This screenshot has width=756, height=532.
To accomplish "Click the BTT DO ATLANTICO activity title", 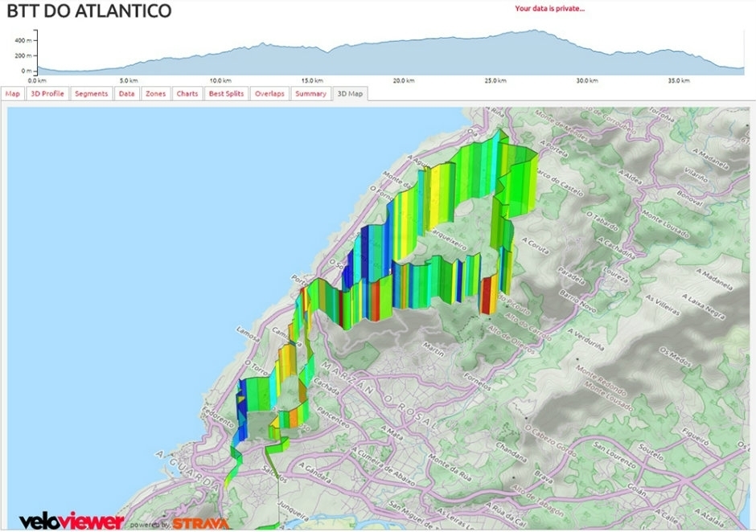I will 88,11.
